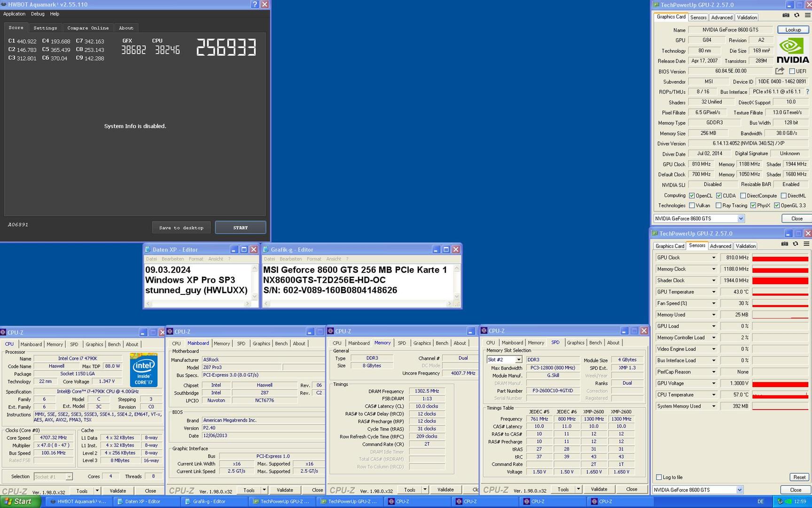This screenshot has width=812, height=508.
Task: Toggle the OpenCL checkbox
Action: pos(692,196)
